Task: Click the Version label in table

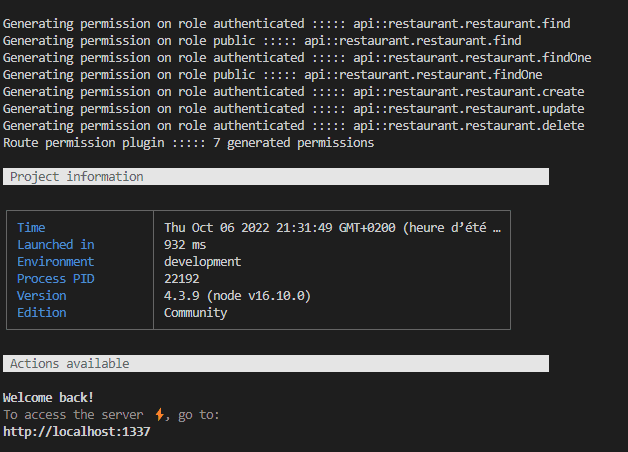Action: 42,295
